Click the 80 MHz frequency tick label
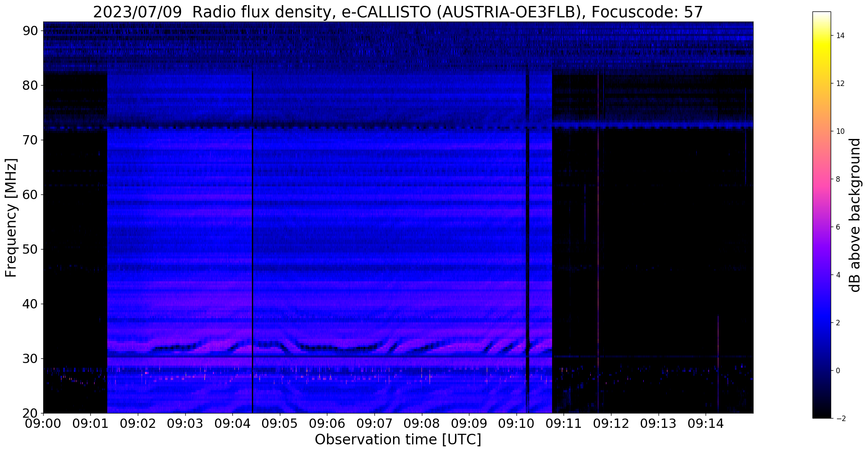Screen dimensions: 868x452 pos(31,85)
